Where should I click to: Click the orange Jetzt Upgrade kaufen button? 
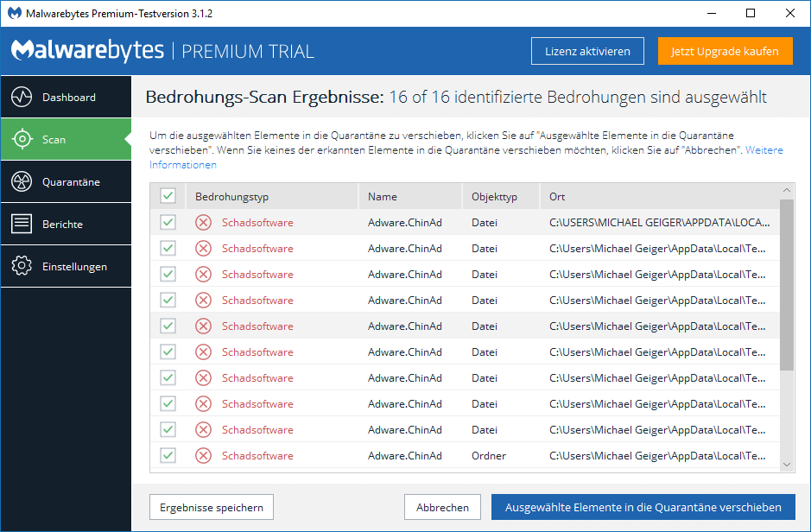(x=725, y=51)
